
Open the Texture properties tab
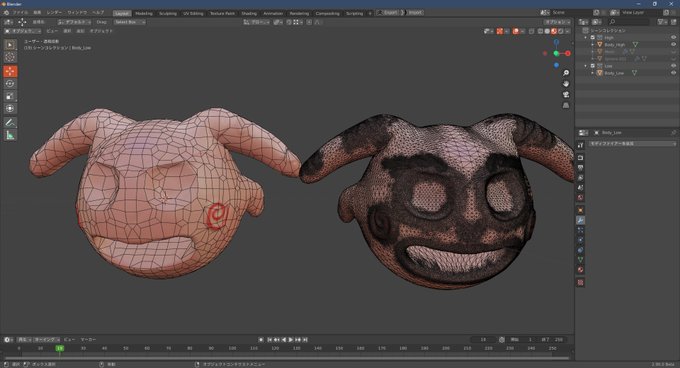click(x=581, y=283)
